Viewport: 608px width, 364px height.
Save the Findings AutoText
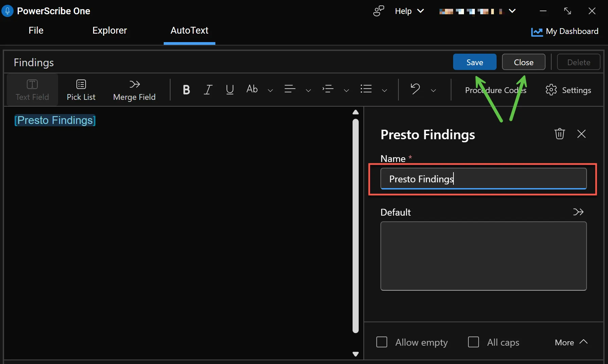click(475, 62)
